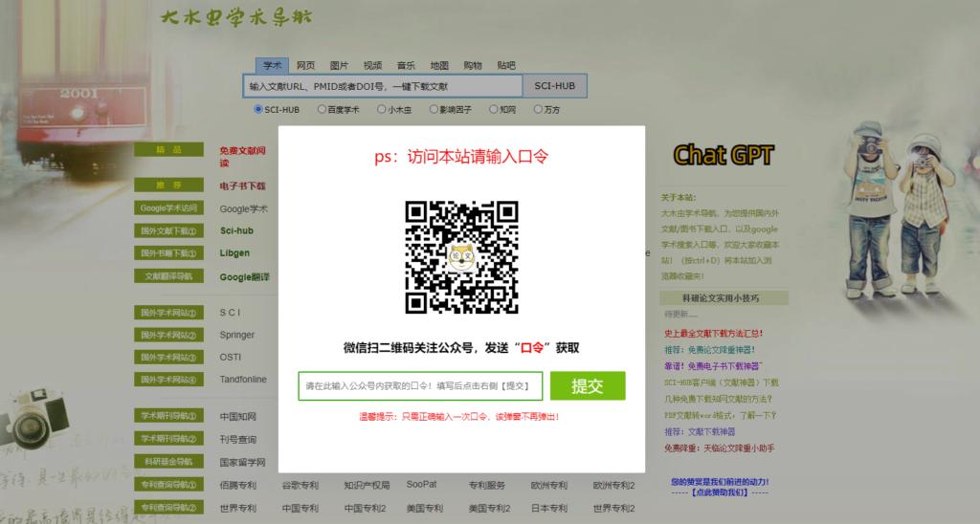Open SCI-HUB客户端（文献神器）下载 article
This screenshot has width=980, height=524.
pos(722,382)
